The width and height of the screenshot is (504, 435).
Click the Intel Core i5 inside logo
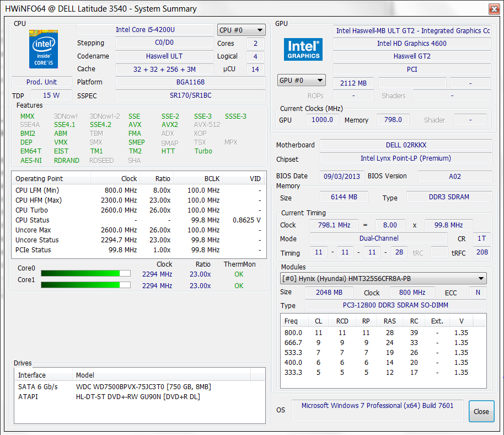44,49
